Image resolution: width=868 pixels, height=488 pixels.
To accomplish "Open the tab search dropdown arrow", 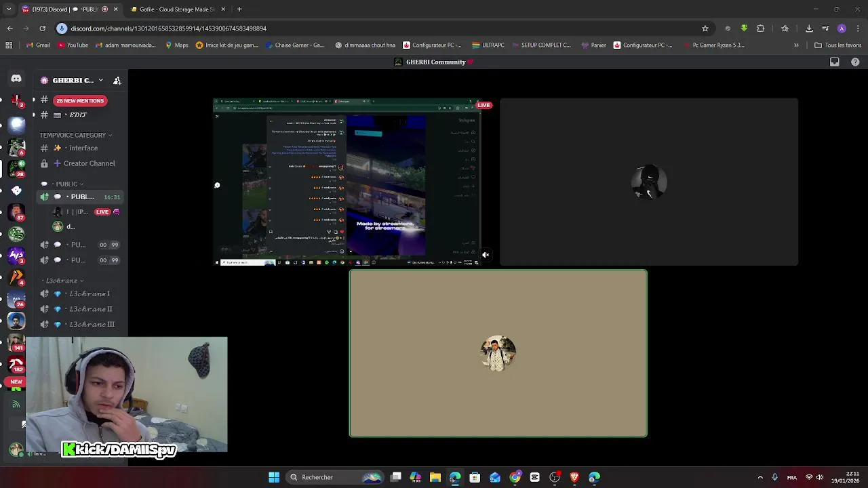I will [x=9, y=9].
